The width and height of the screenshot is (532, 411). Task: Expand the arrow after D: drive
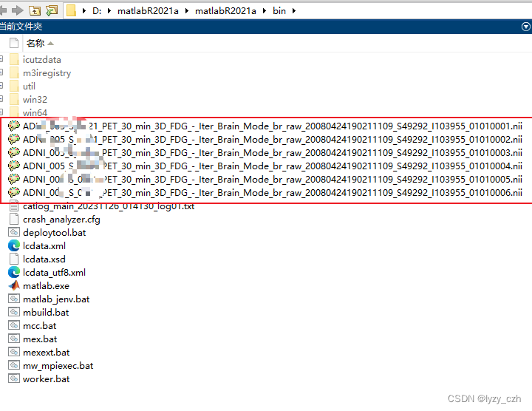pyautogui.click(x=109, y=11)
